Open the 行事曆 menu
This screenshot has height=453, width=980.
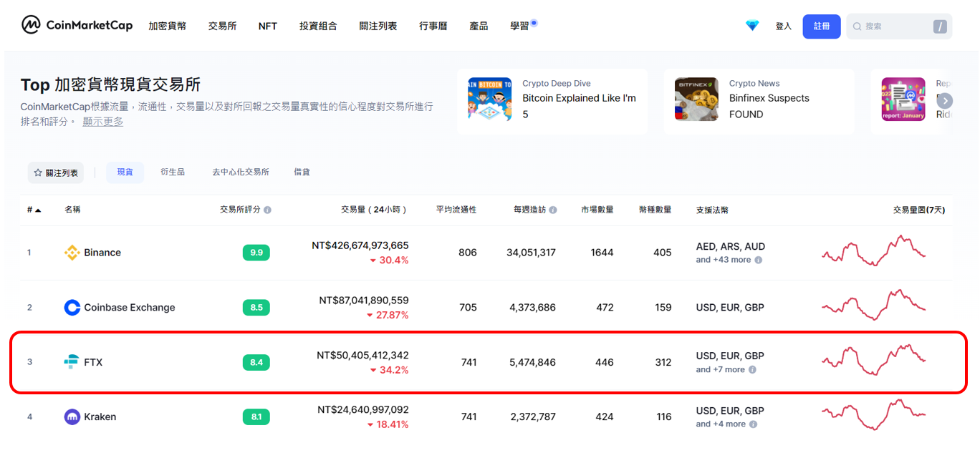pyautogui.click(x=433, y=26)
